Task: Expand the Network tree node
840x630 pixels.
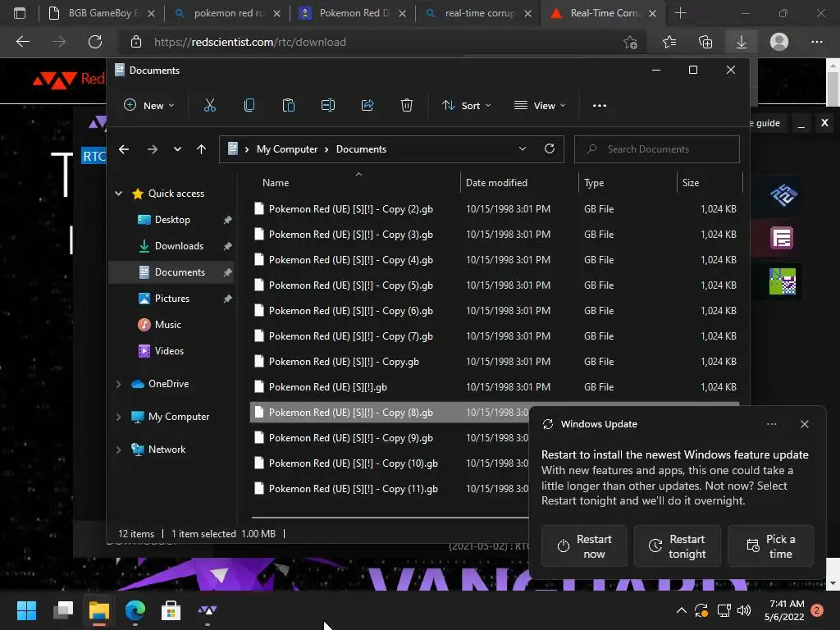Action: pos(118,450)
